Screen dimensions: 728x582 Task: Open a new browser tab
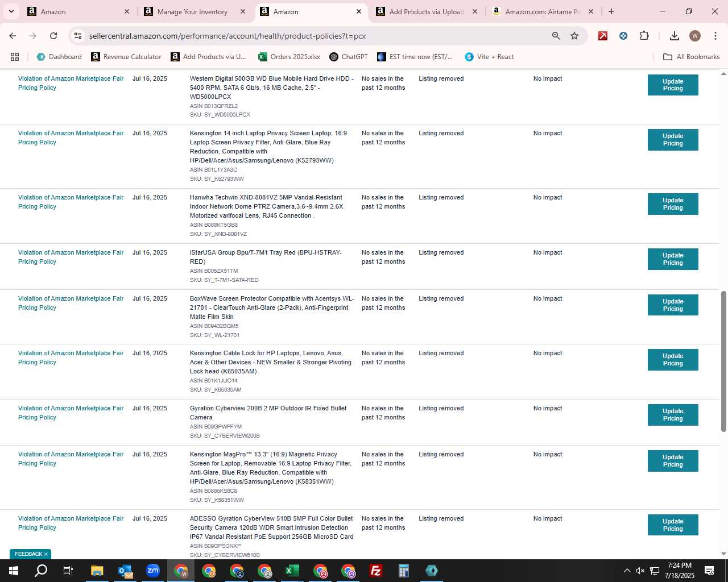[x=611, y=11]
